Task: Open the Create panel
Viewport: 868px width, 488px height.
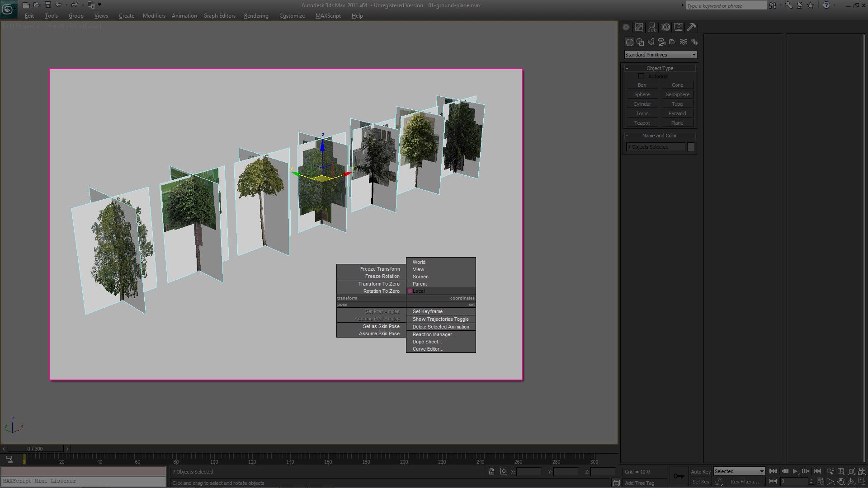Action: (626, 27)
